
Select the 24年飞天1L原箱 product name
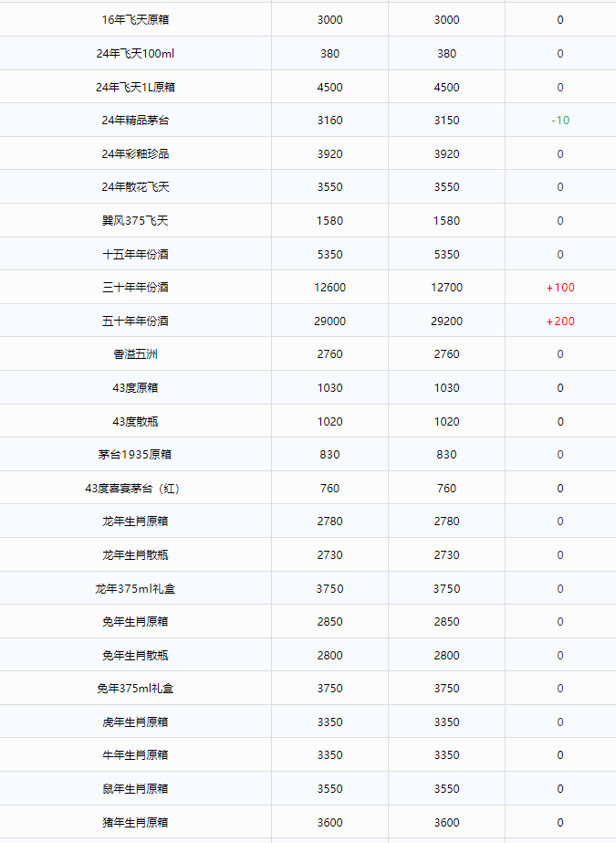click(x=135, y=87)
